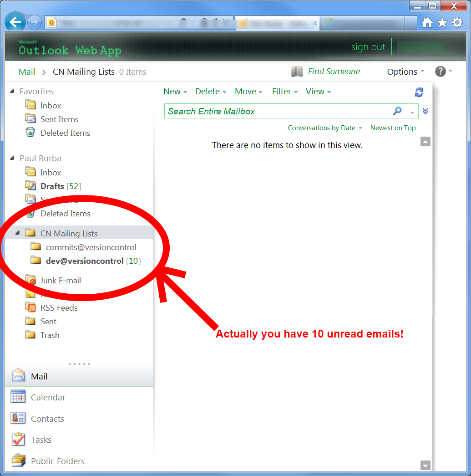
Task: Expand the search options double chevron
Action: point(425,111)
